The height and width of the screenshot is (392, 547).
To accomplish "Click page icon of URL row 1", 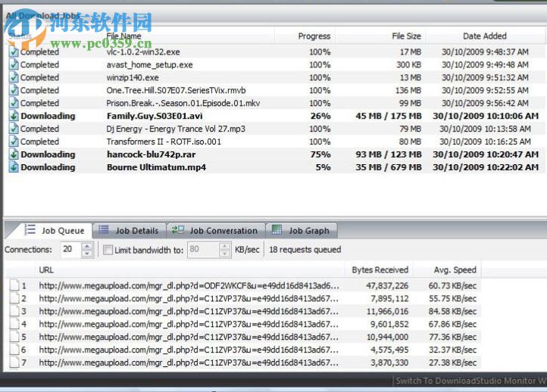I will pos(14,285).
